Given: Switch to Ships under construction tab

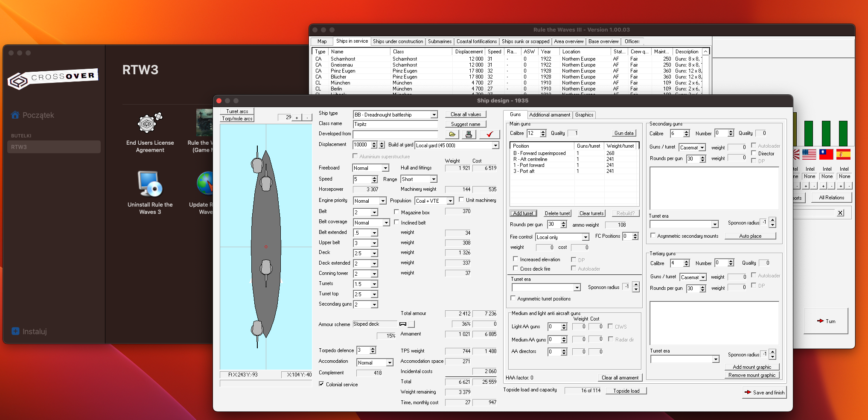Looking at the screenshot, I should coord(398,41).
